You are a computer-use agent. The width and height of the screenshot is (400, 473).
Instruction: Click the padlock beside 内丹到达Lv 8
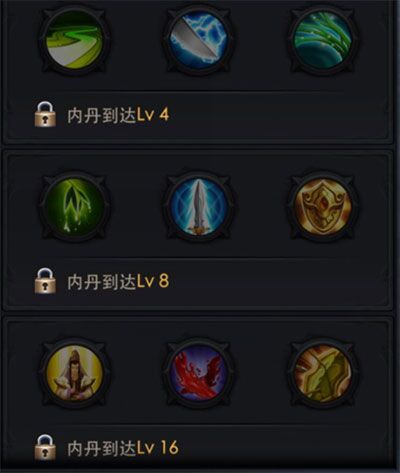(45, 281)
